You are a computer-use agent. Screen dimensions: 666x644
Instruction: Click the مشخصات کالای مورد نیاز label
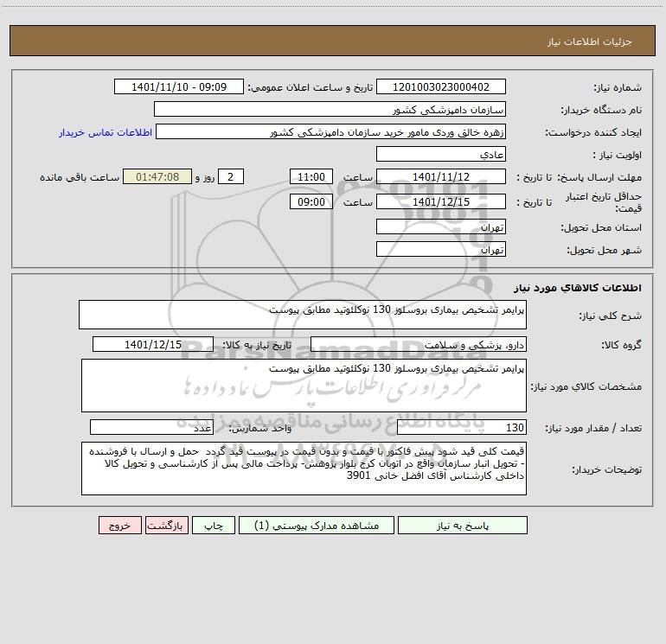tap(586, 386)
